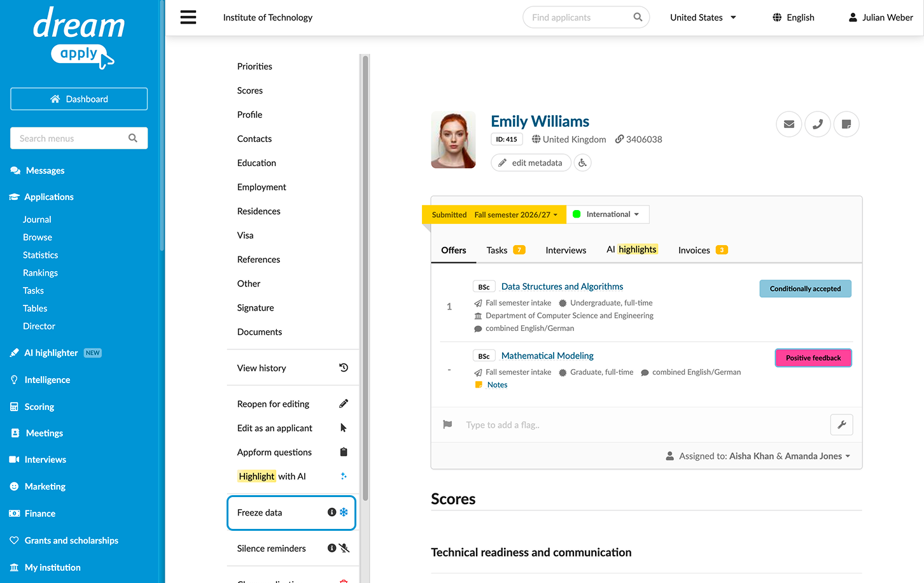Click the accessibility wheelchair icon
Screen dimensions: 924x583
click(582, 163)
